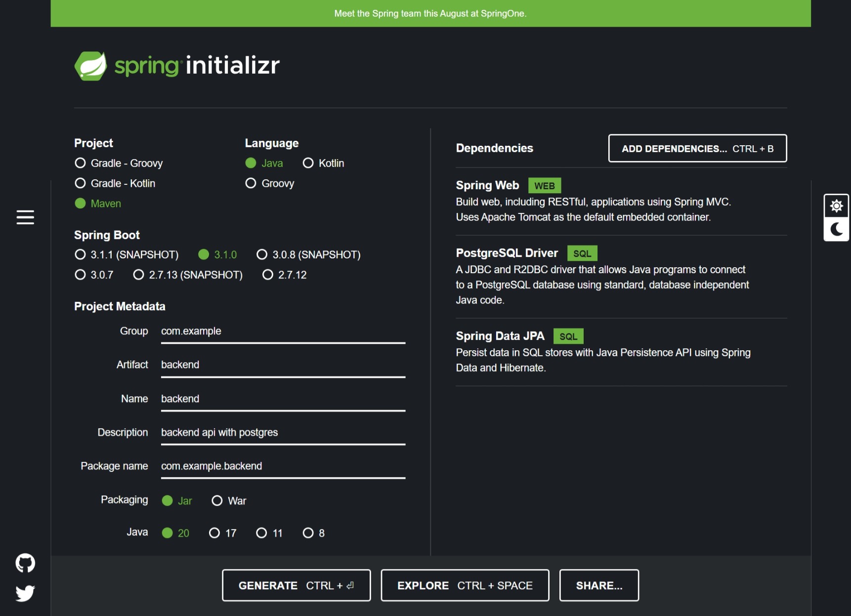Select Gradle - Groovy project type
The height and width of the screenshot is (616, 851).
119,163
